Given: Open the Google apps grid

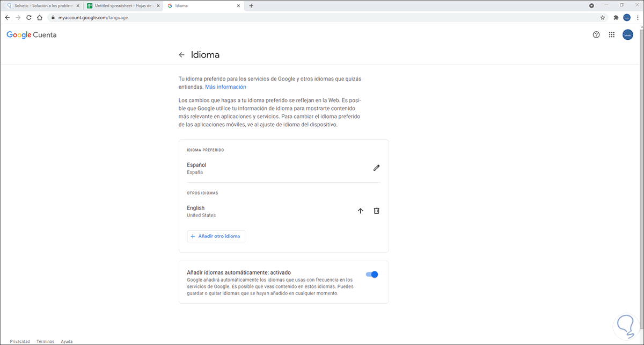Looking at the screenshot, I should tap(611, 34).
